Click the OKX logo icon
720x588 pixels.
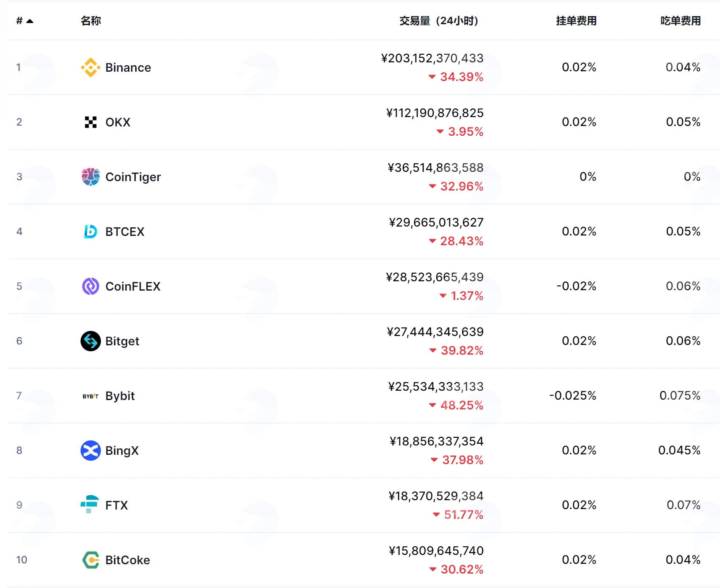click(x=90, y=122)
